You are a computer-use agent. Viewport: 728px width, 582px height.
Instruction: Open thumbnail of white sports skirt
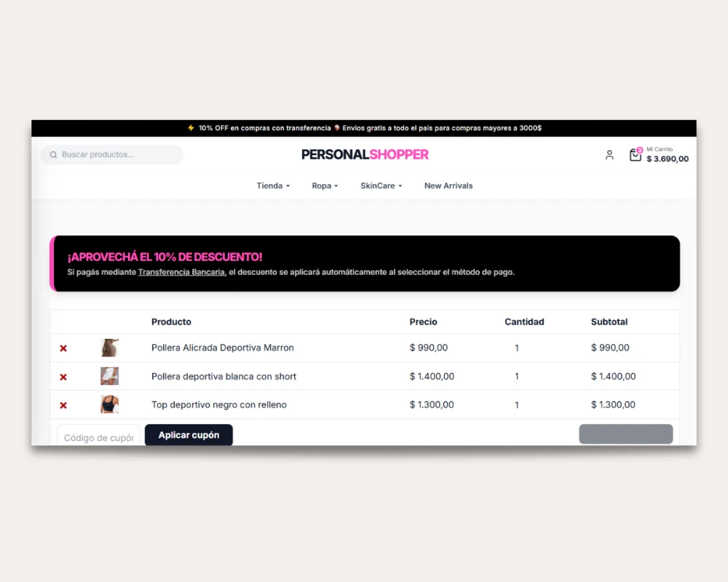point(110,376)
